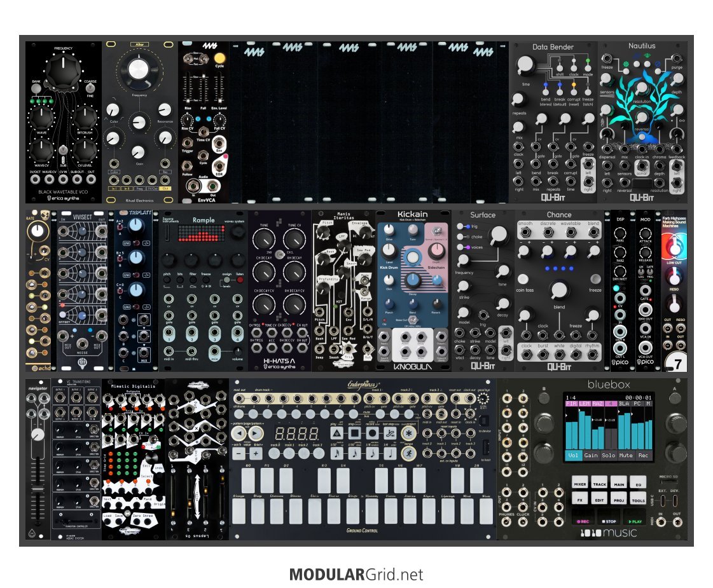Select the Mute tab on bluebox screen
Viewport: 713px width, 588px height.
(x=626, y=455)
